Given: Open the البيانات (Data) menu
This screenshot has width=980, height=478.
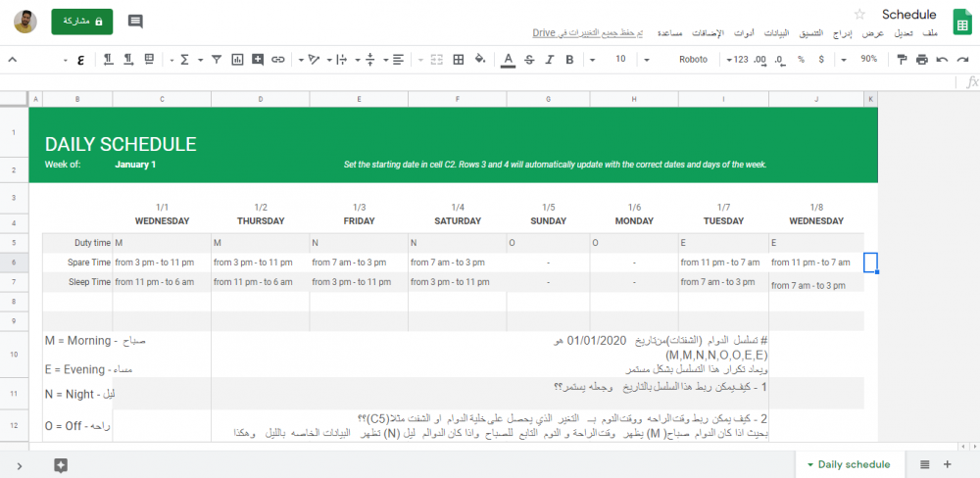Looking at the screenshot, I should pos(777,33).
